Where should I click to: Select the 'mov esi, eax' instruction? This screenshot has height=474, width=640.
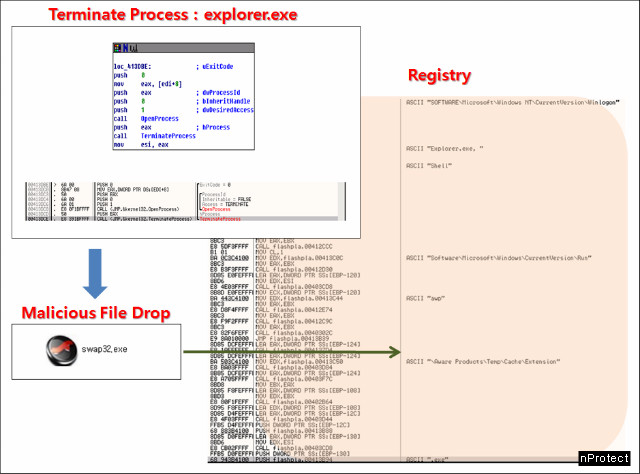tap(141, 145)
